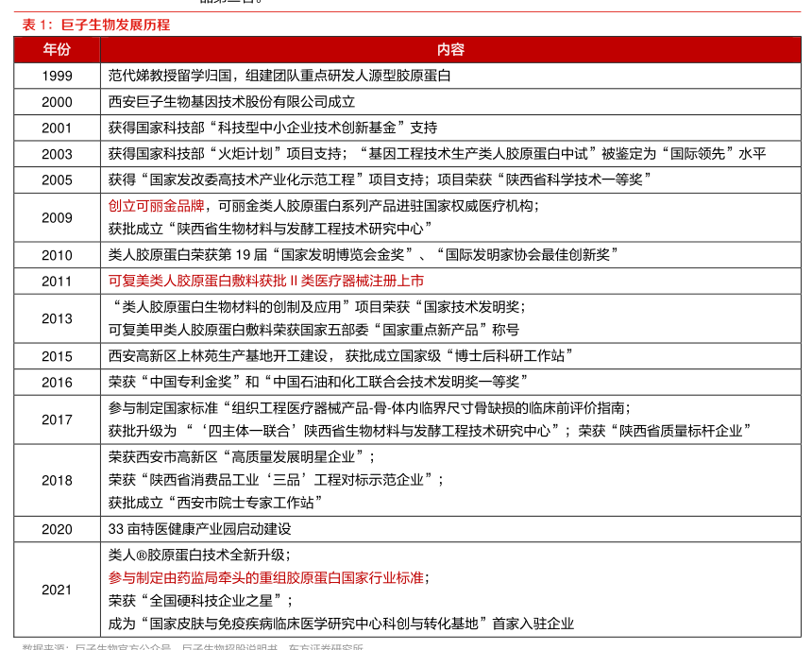812x650 pixels.
Task: Click the 2001 row mentioning 技术创新基金
Action: [273, 128]
